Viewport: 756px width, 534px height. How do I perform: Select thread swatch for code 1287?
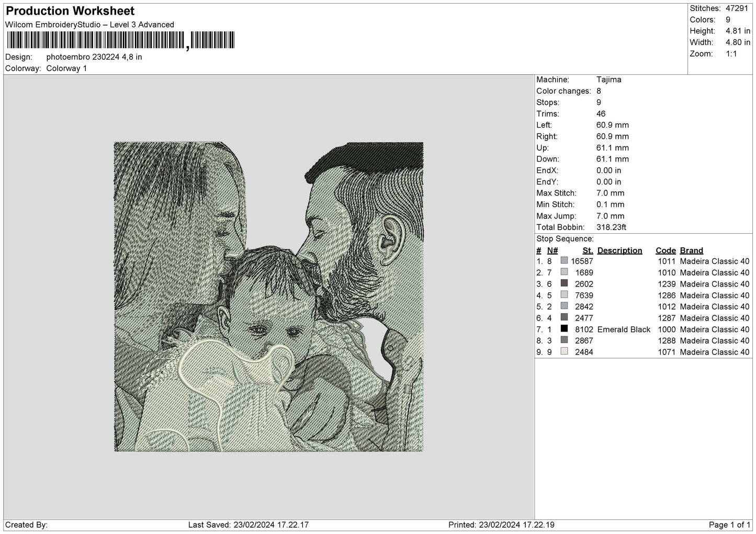tap(564, 317)
